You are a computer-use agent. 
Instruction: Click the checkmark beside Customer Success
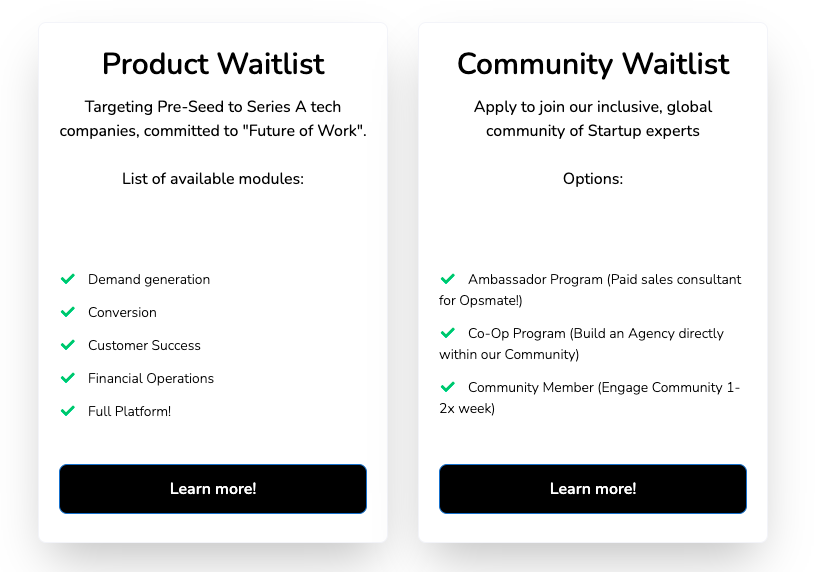(x=68, y=345)
